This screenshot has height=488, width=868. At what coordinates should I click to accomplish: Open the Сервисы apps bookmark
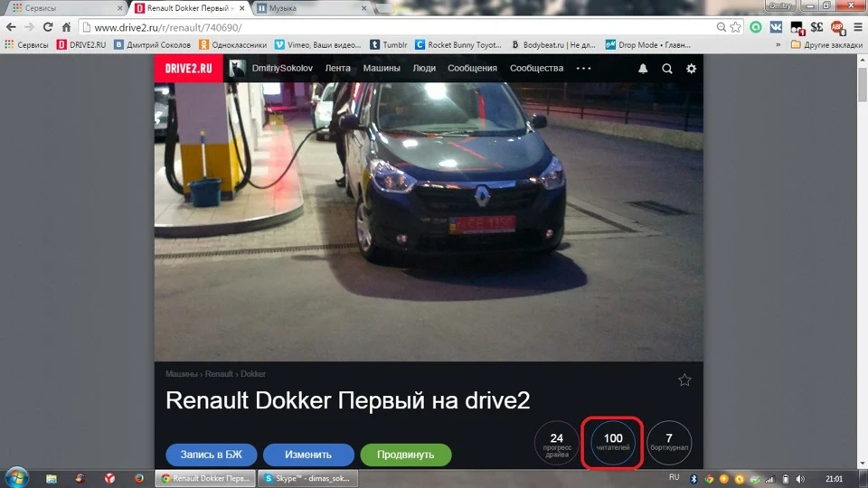coord(26,45)
